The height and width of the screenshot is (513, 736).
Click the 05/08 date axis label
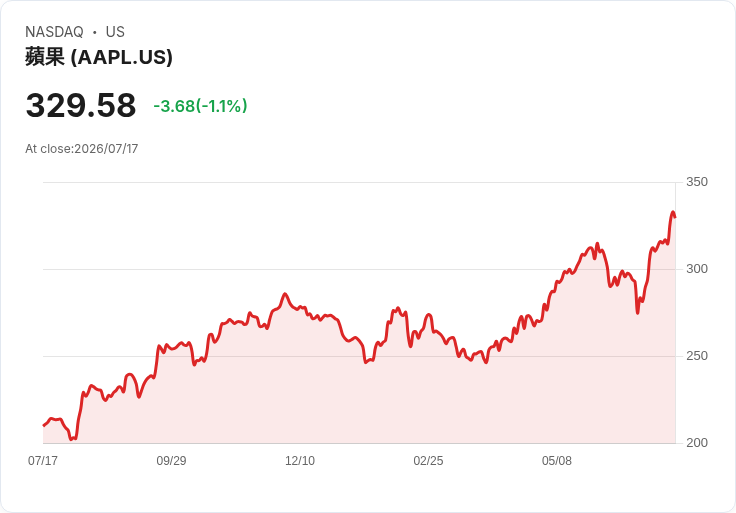[x=557, y=460]
